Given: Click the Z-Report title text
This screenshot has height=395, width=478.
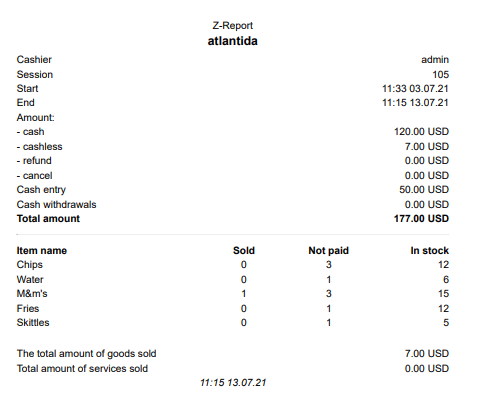Looking at the screenshot, I should pyautogui.click(x=233, y=26).
